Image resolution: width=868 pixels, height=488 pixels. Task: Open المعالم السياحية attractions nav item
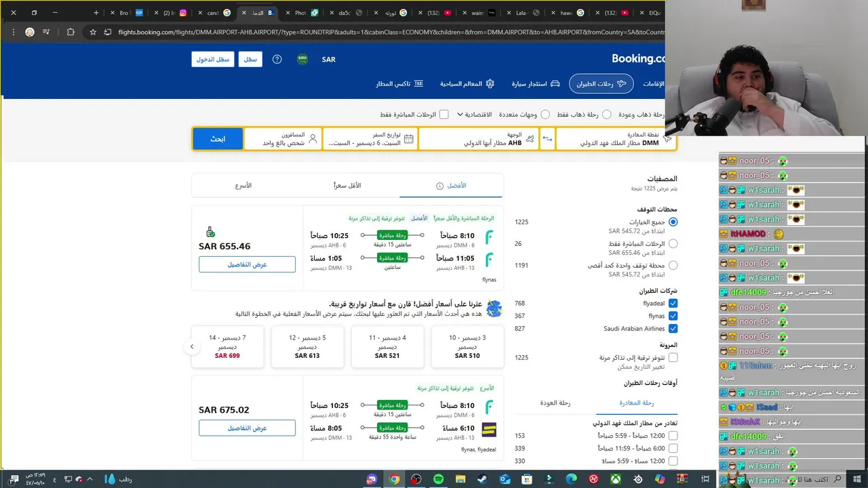467,83
